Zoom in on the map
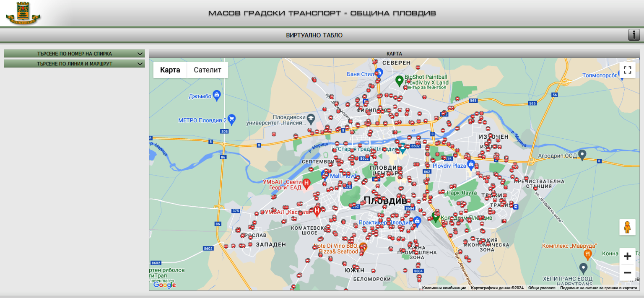644x298 pixels. 627,256
